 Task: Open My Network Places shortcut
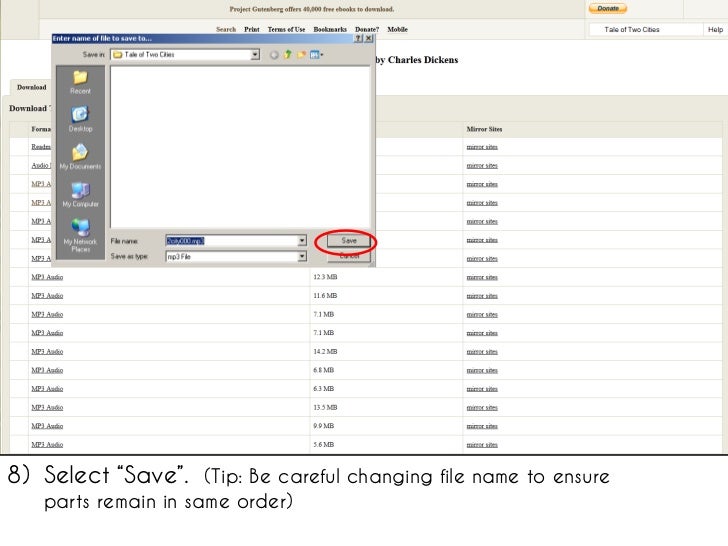point(80,236)
